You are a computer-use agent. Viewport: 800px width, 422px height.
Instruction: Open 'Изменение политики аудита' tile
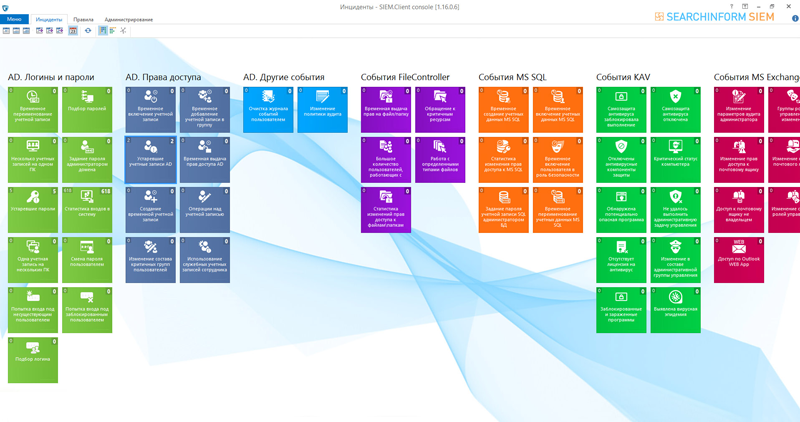click(322, 110)
